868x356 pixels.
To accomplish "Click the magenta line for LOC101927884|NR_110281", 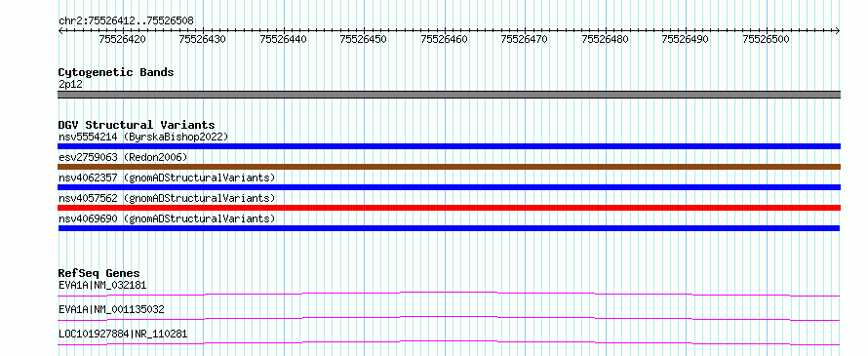I will [x=449, y=342].
